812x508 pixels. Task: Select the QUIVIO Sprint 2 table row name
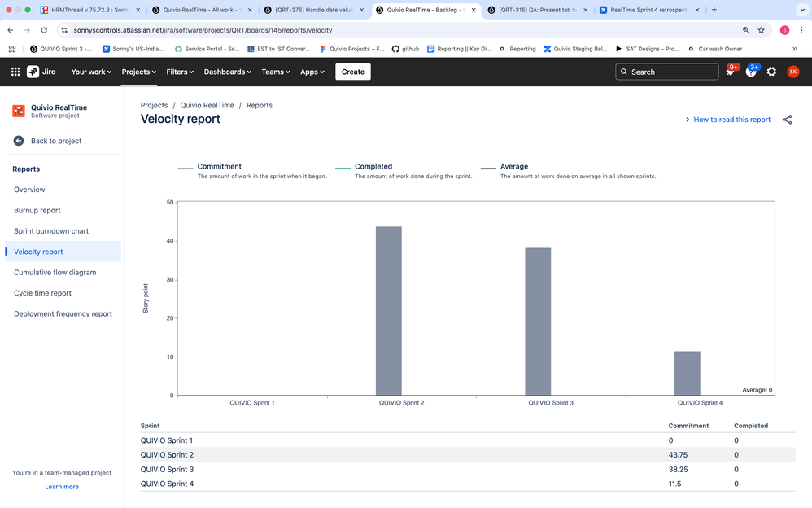(167, 454)
